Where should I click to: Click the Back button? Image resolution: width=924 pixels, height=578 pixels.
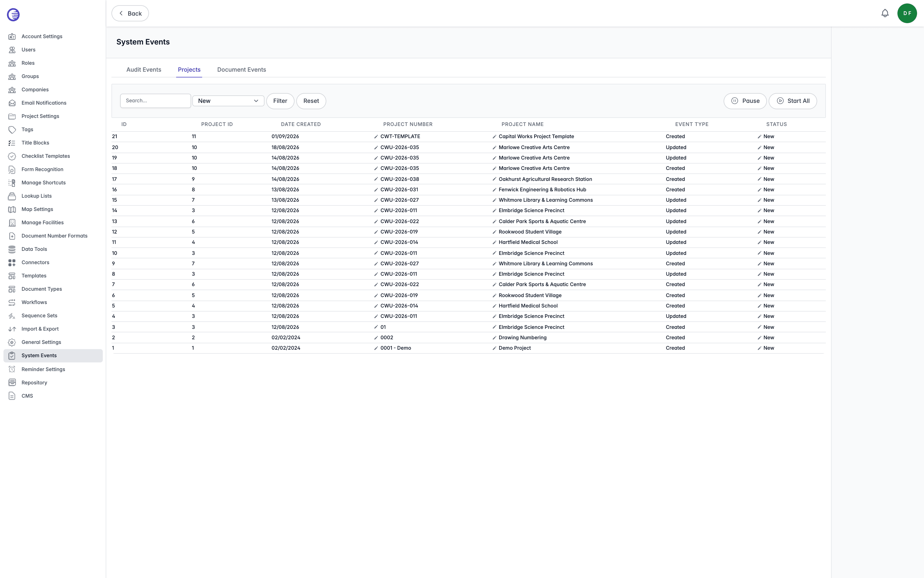130,13
